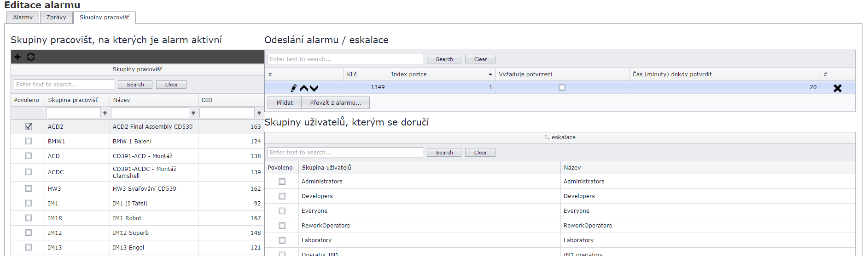
Task: Open filter icon for Skupina pracovišť column
Action: pyautogui.click(x=105, y=113)
